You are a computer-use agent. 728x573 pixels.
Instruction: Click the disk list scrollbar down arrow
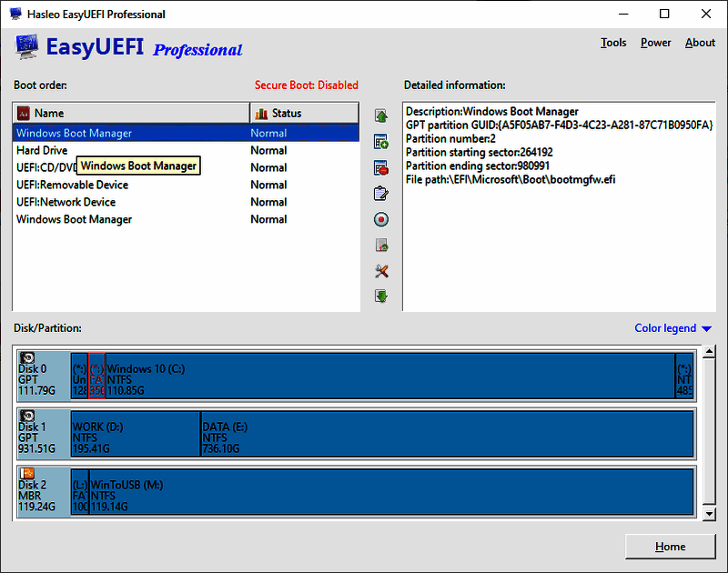click(709, 514)
